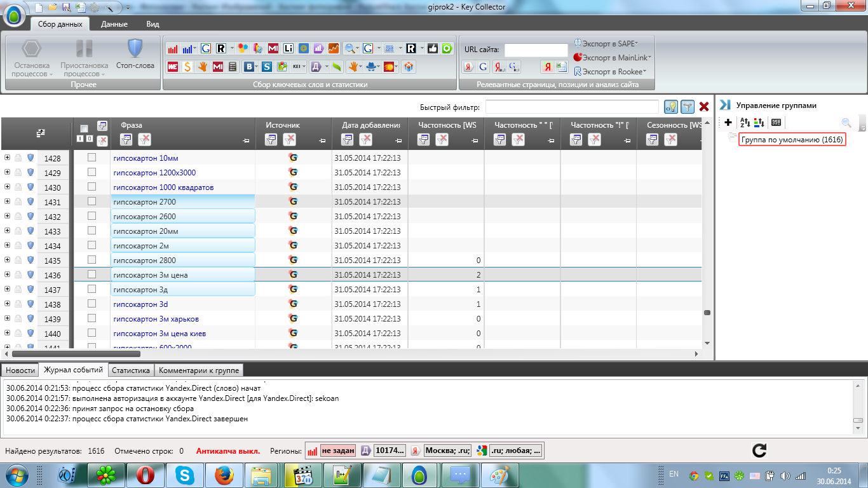Click the black R Rambler icon in top toolbar row
This screenshot has width=868, height=488.
click(x=221, y=48)
